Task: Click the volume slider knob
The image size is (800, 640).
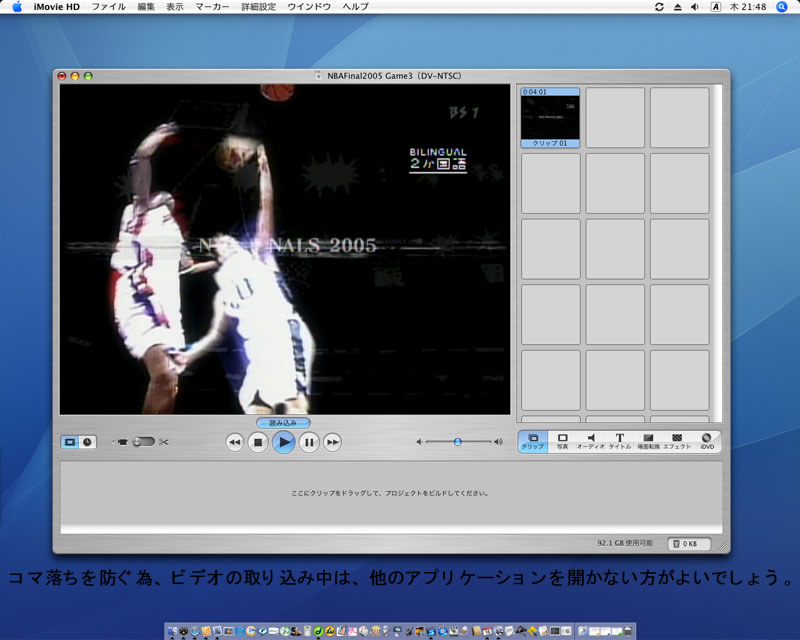Action: (x=457, y=441)
